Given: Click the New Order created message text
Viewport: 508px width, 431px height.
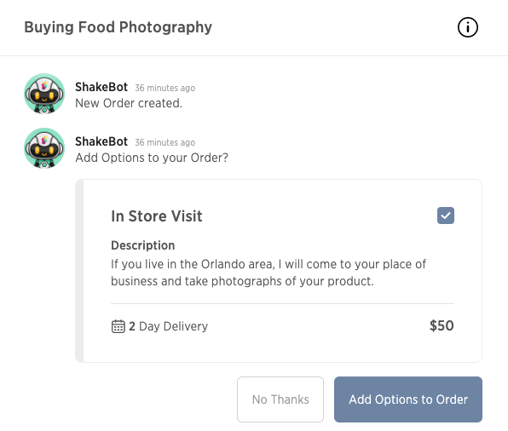Looking at the screenshot, I should 129,103.
